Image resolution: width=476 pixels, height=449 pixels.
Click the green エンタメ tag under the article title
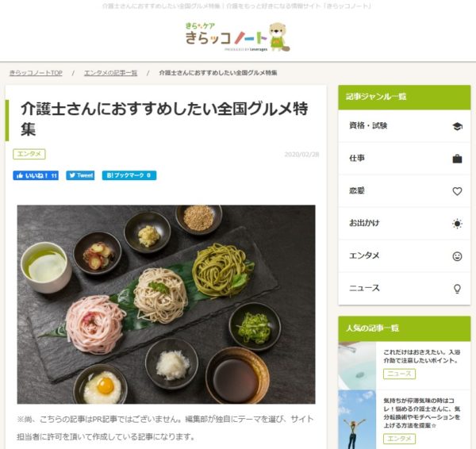[29, 154]
